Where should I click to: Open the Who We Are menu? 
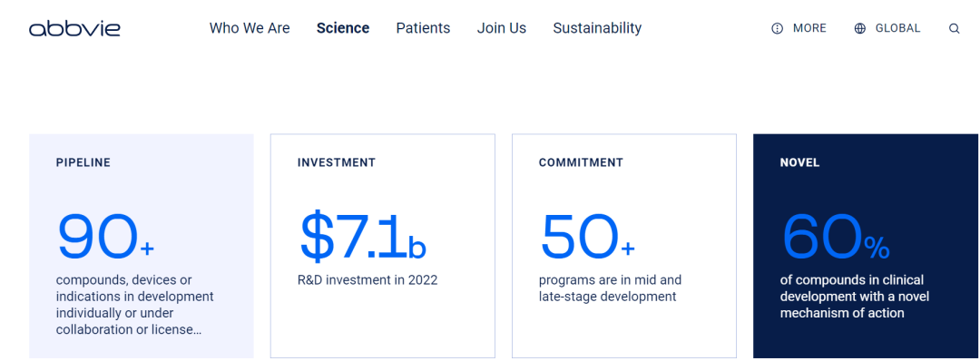(250, 28)
